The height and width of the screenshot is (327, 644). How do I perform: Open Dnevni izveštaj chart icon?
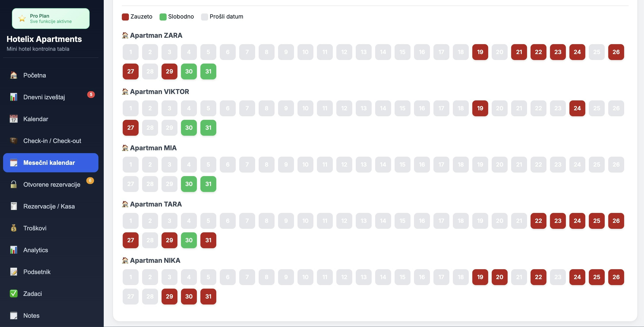coord(14,97)
